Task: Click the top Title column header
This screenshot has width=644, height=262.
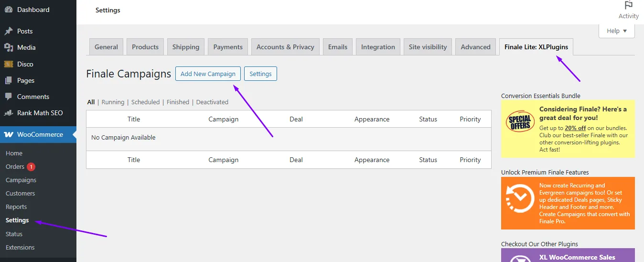Action: point(134,119)
